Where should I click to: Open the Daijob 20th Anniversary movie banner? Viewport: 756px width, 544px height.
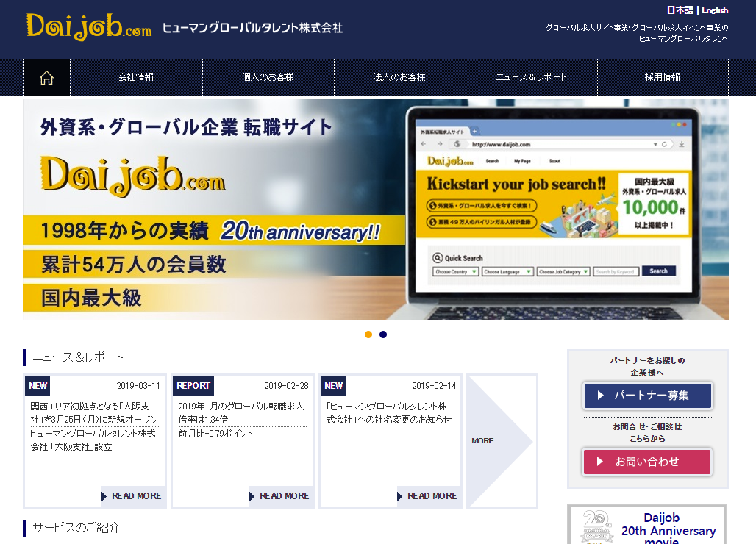tap(647, 525)
